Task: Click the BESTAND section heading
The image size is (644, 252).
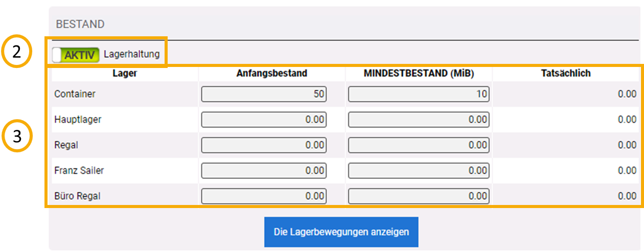Action: (x=80, y=24)
